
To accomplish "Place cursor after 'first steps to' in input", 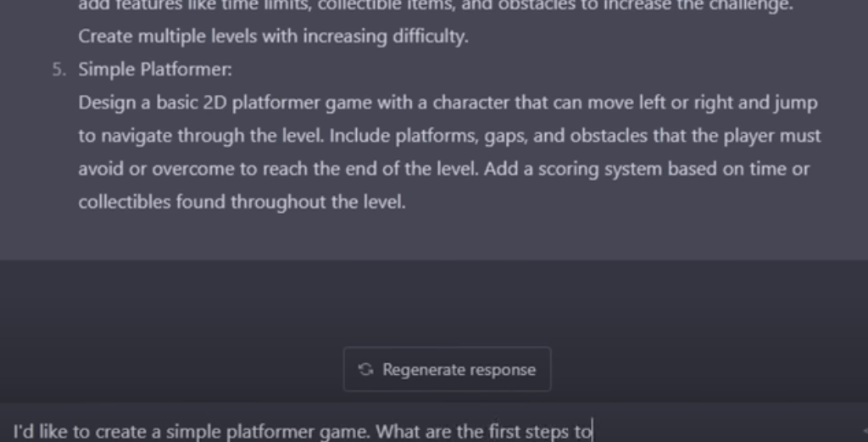I will (x=593, y=431).
